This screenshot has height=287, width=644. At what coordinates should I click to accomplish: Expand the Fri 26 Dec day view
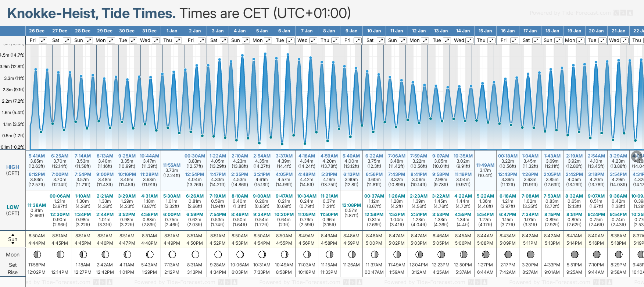pos(43,40)
